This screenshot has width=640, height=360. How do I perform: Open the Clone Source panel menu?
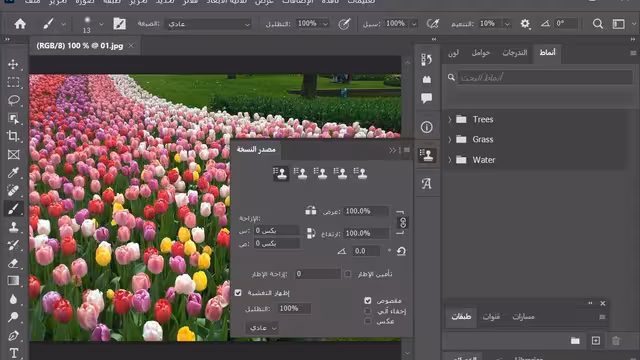(x=407, y=150)
